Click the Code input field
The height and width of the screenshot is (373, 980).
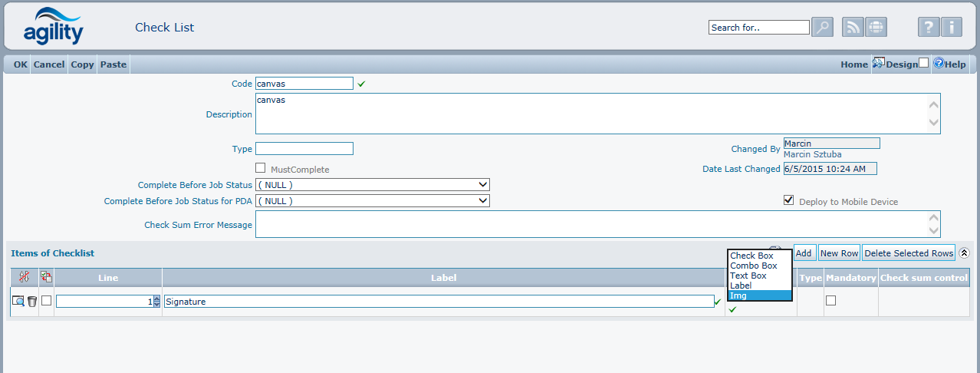point(304,84)
